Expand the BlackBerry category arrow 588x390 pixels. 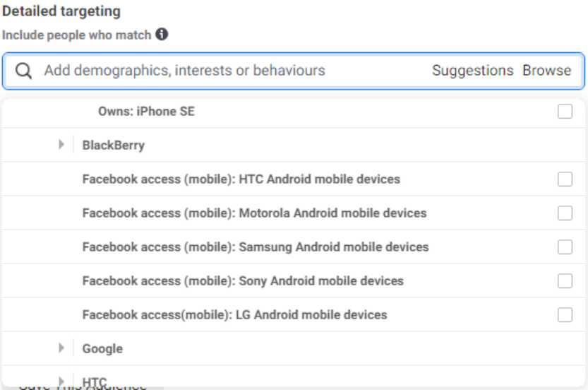pyautogui.click(x=62, y=146)
